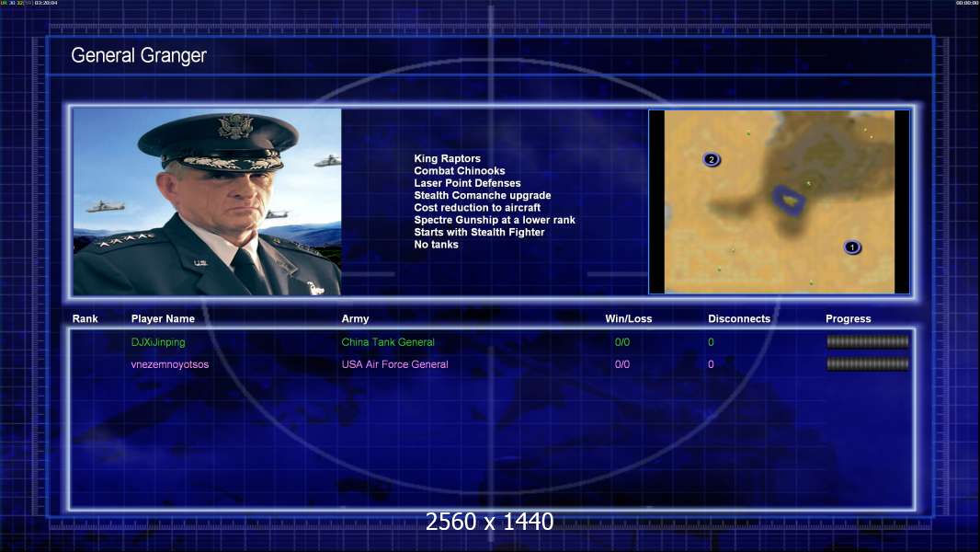Image resolution: width=980 pixels, height=552 pixels.
Task: Click the desert map preview
Action: [x=780, y=201]
